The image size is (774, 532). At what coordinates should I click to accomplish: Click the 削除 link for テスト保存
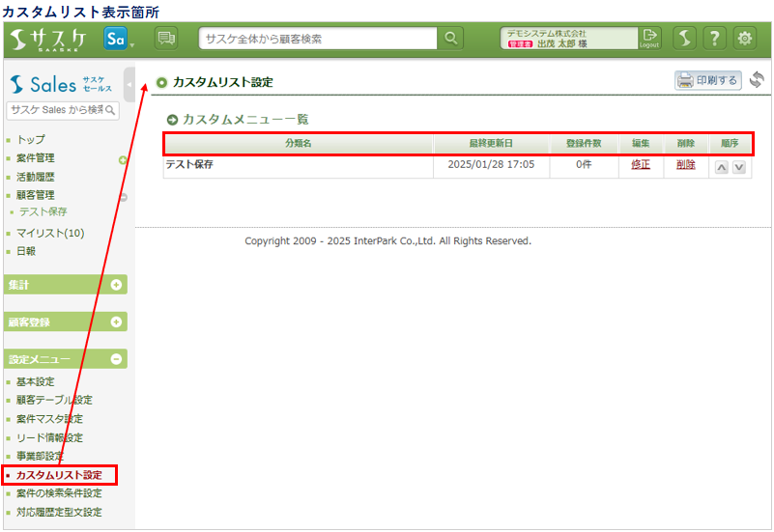pos(686,165)
